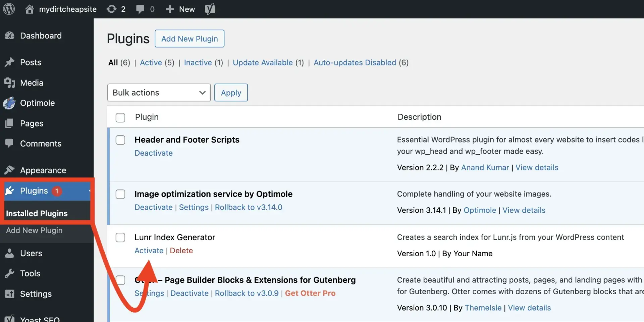644x322 pixels.
Task: Tick the Header and Footer Scripts checkbox
Action: tap(120, 140)
